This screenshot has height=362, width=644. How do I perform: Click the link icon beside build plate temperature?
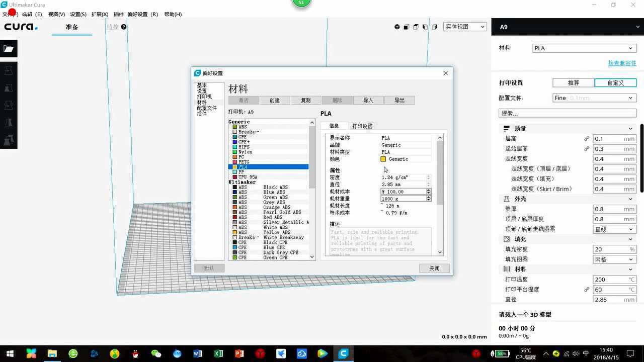[x=587, y=290]
